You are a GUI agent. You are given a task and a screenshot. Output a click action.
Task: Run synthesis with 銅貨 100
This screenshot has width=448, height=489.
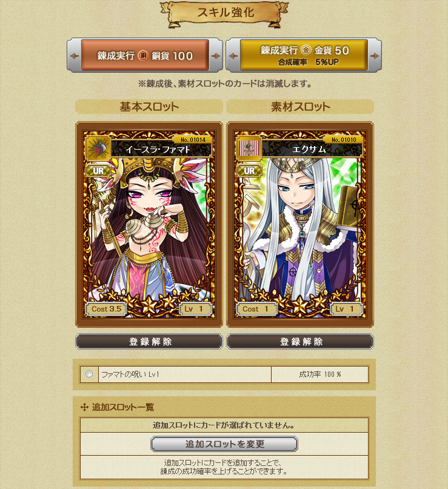(x=145, y=56)
